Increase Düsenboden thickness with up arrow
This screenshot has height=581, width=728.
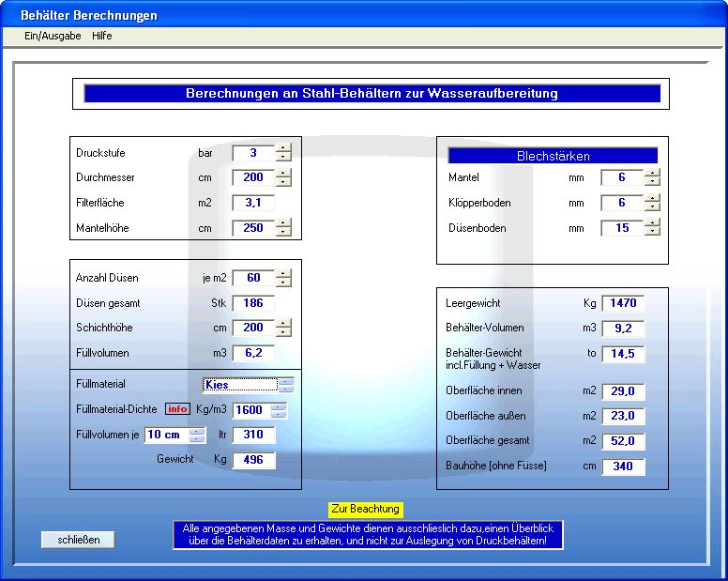[652, 223]
